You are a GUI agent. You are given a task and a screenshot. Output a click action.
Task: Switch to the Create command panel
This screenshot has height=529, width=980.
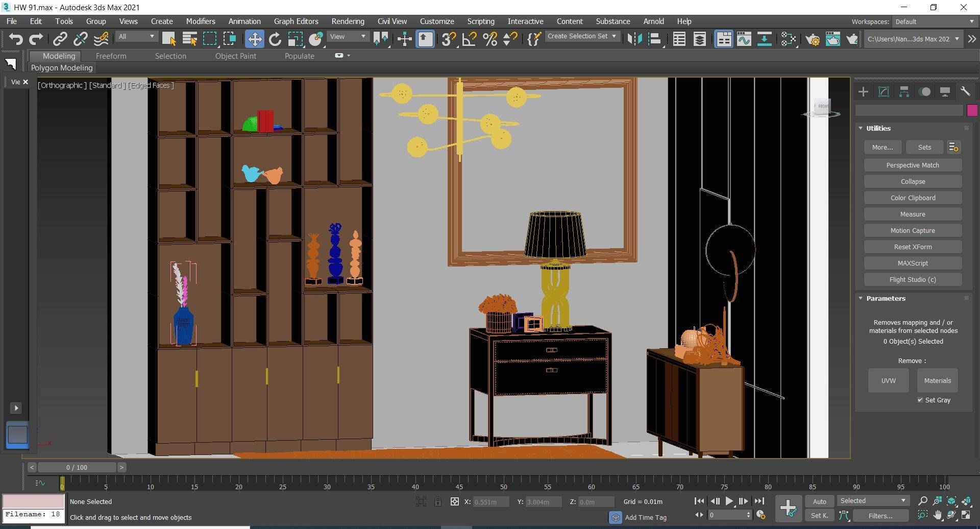coord(863,91)
